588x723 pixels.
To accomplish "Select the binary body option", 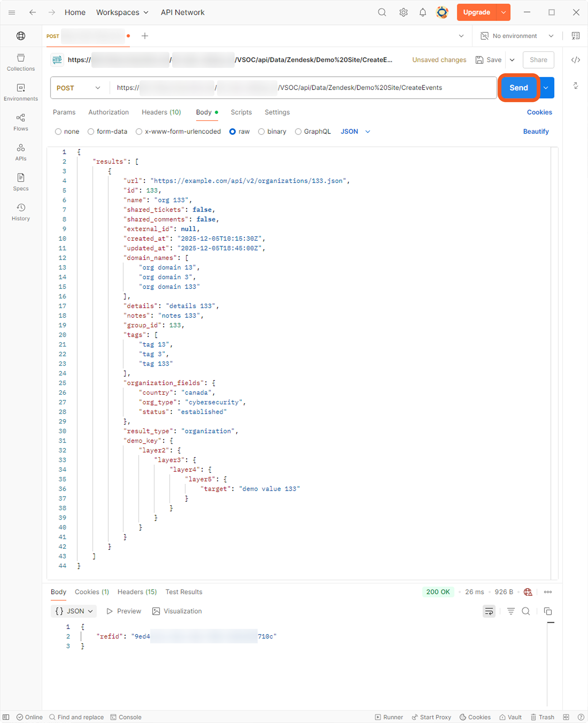I will [x=261, y=131].
